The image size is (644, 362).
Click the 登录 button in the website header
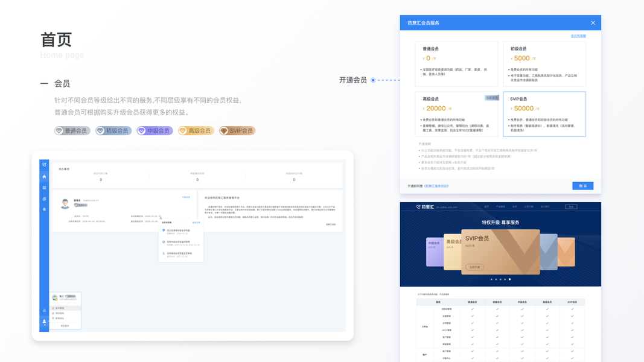[571, 206]
